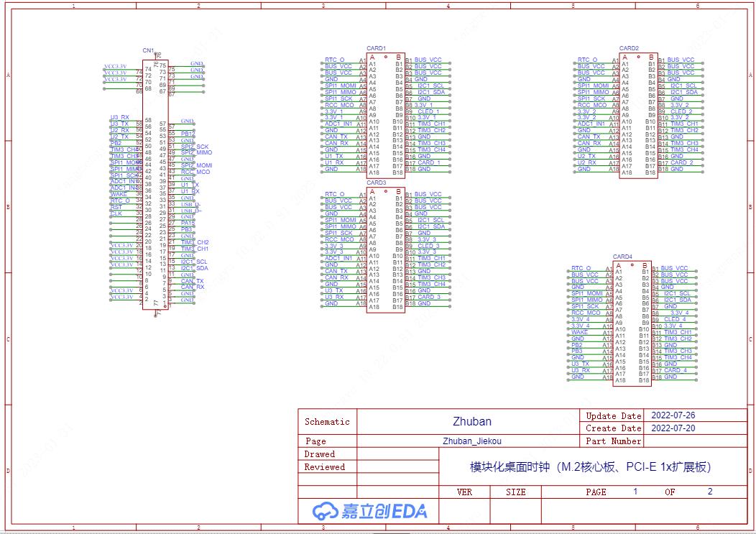This screenshot has height=534, width=756.
Task: Select the Zhuban_Jiekou page name field
Action: click(472, 441)
